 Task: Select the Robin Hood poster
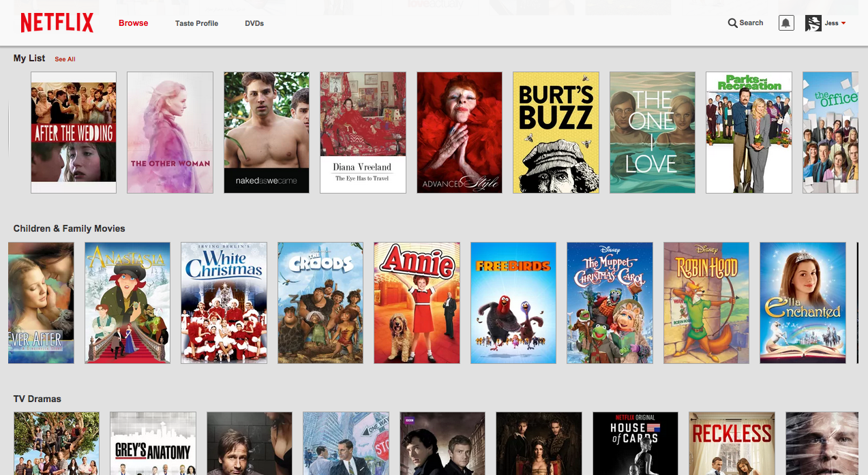point(706,303)
